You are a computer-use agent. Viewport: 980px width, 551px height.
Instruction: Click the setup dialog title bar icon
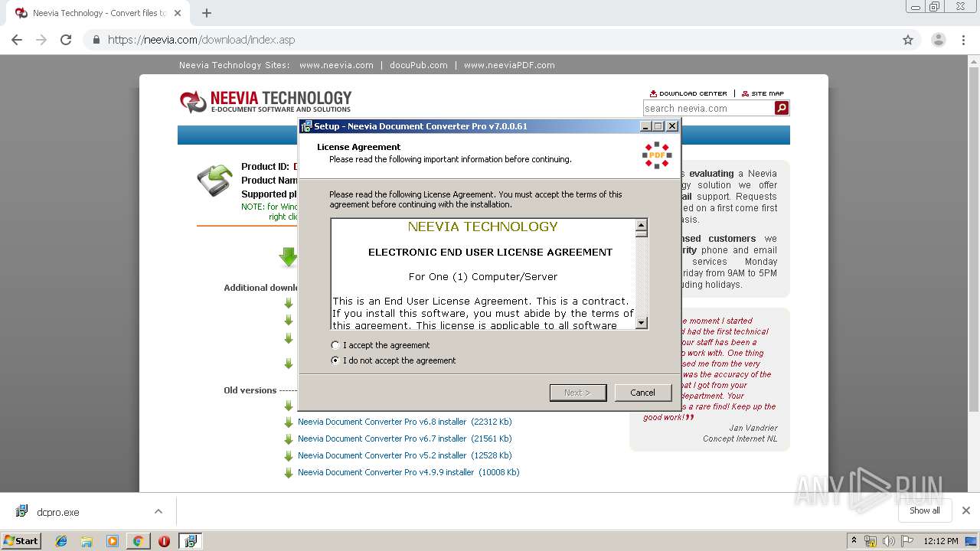[306, 126]
